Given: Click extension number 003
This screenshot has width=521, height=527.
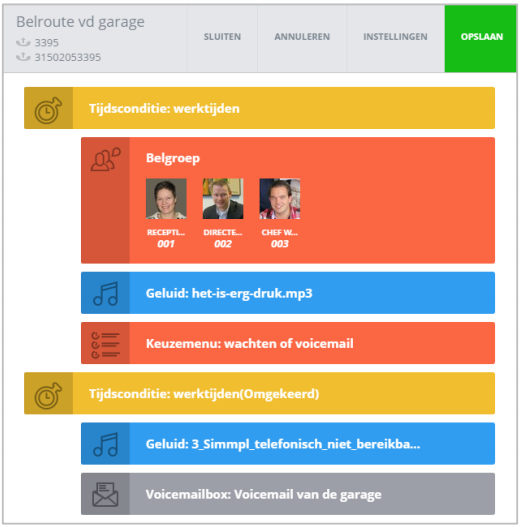Looking at the screenshot, I should pyautogui.click(x=280, y=244).
